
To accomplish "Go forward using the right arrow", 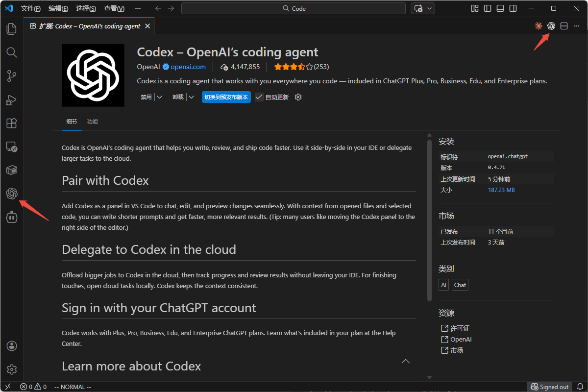I will 171,8.
